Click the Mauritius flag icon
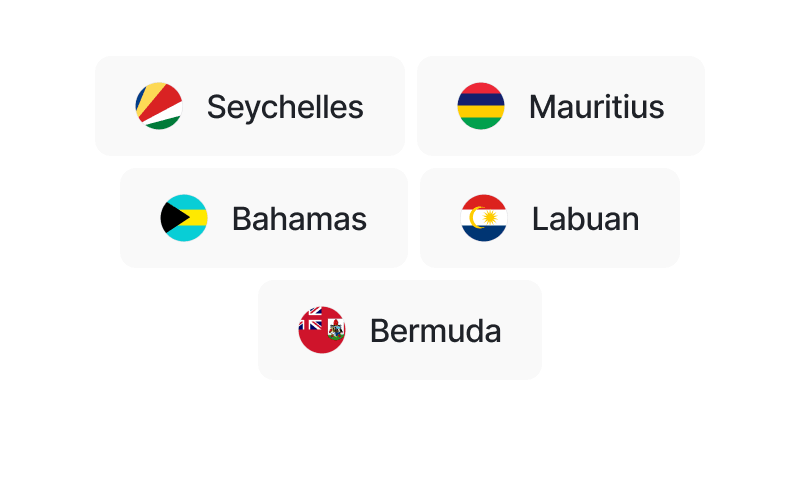Image resolution: width=800 pixels, height=496 pixels. coord(481,106)
